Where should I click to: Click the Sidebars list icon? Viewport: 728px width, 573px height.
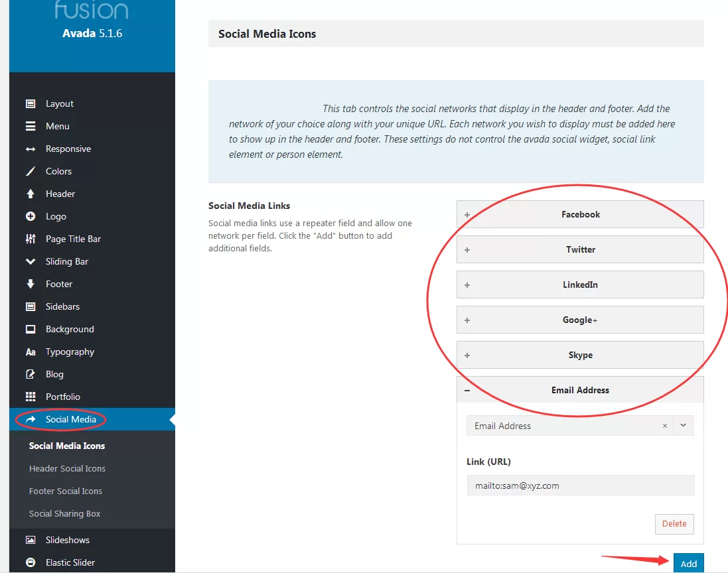[31, 306]
